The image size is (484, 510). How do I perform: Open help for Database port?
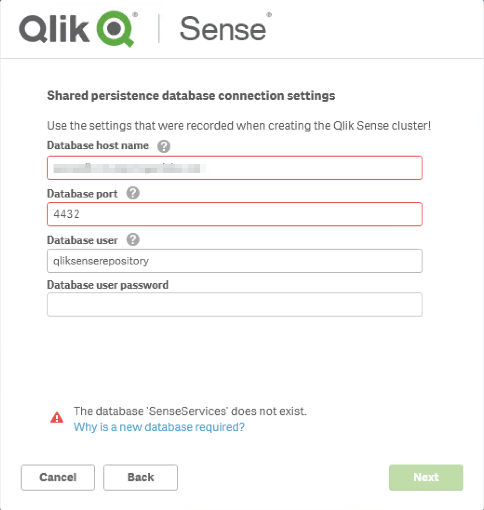pos(133,193)
